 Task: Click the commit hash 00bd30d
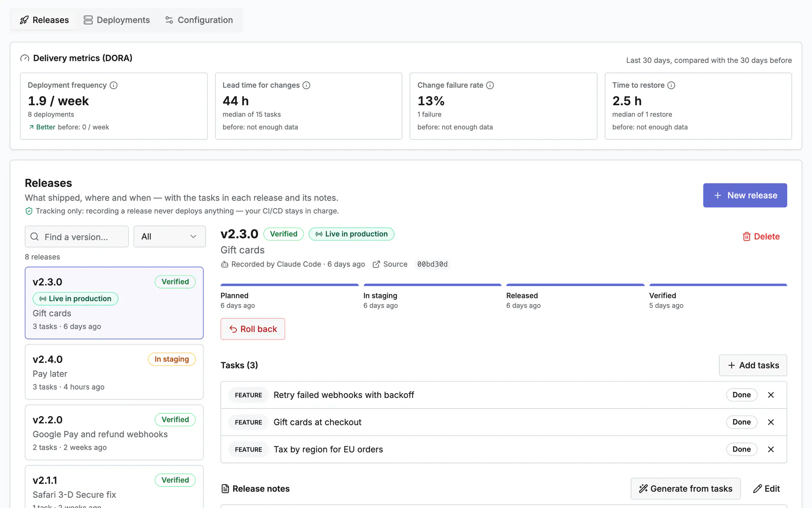[x=432, y=265]
